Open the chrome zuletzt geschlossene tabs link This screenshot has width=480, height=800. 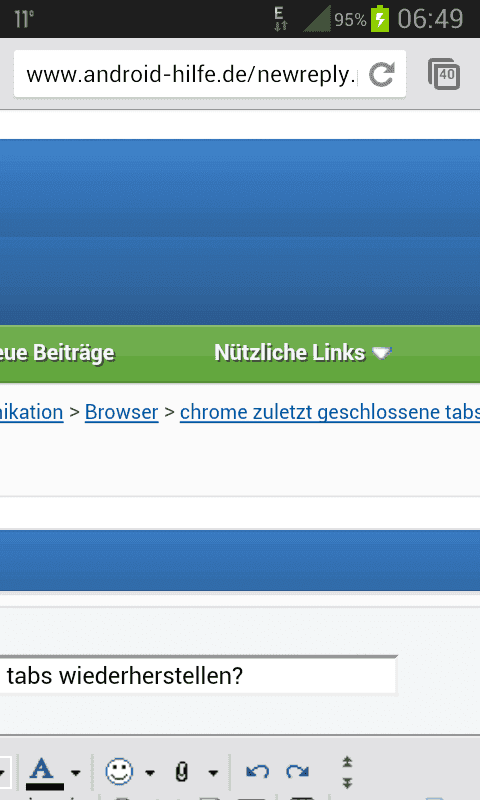pyautogui.click(x=330, y=412)
